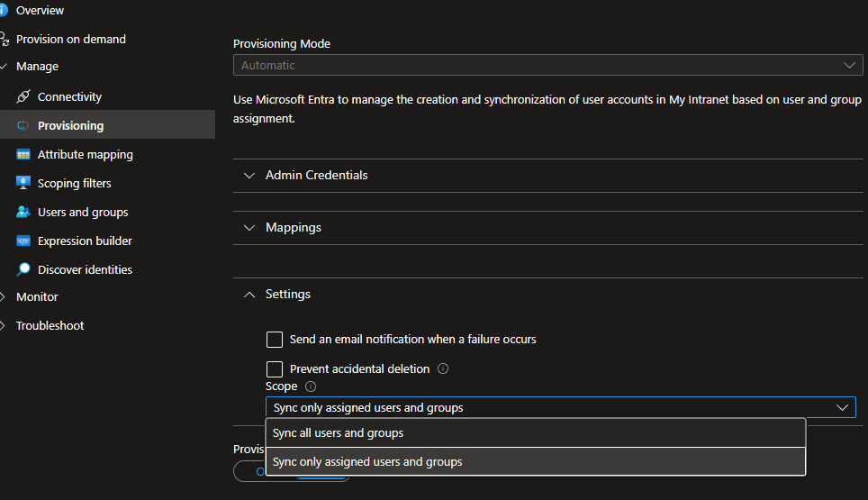Go to Connectivity page
Image resolution: width=868 pixels, height=500 pixels.
(69, 96)
